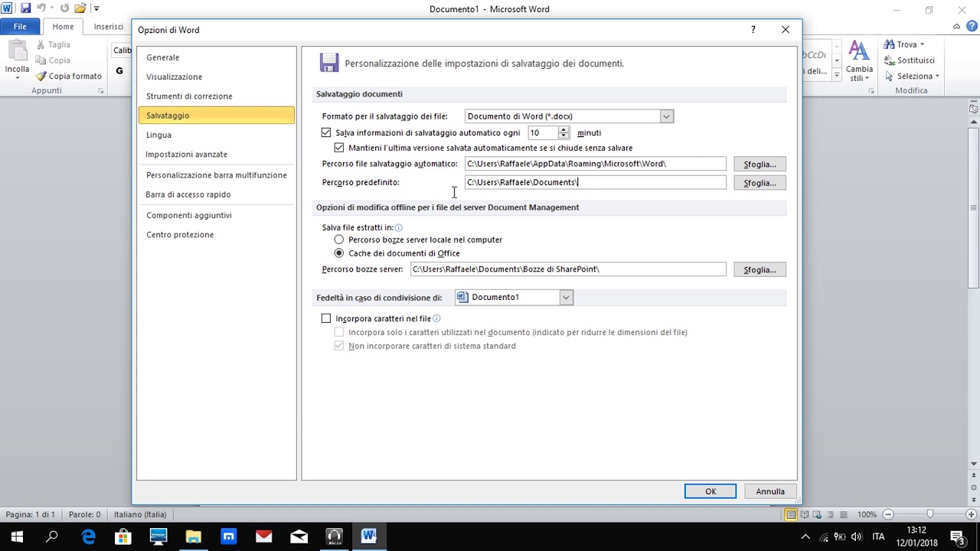Click the autosave minutes field showing 10
The image size is (980, 551).
[543, 133]
